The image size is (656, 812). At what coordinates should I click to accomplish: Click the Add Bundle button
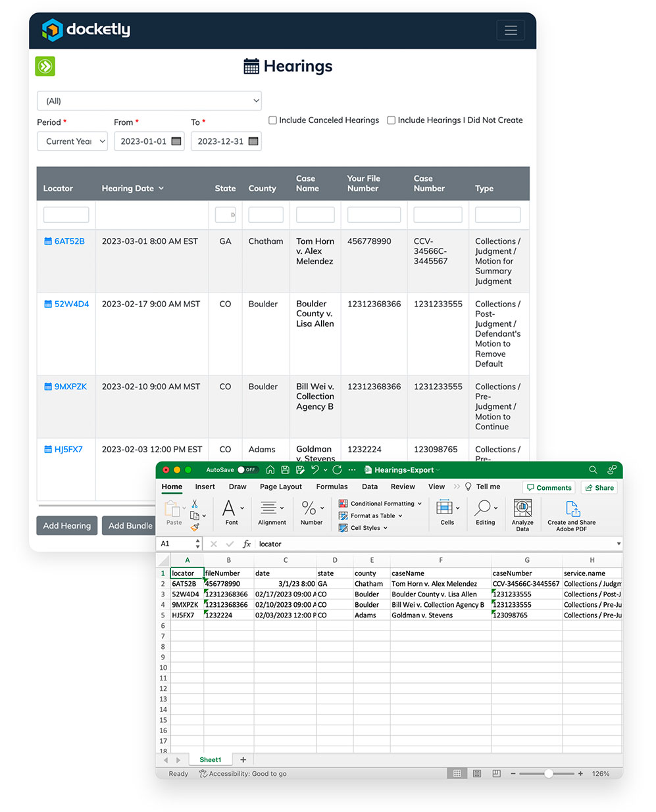click(130, 525)
